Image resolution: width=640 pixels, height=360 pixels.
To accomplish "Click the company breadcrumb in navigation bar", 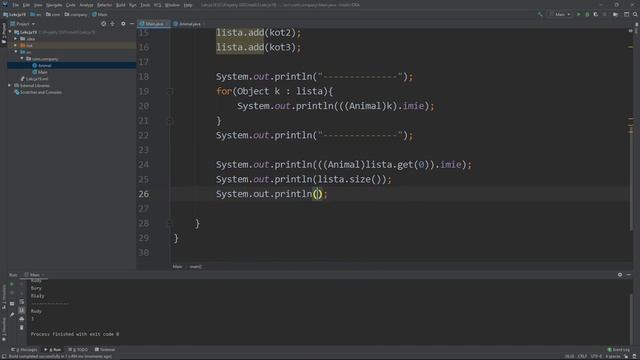I will (76, 14).
